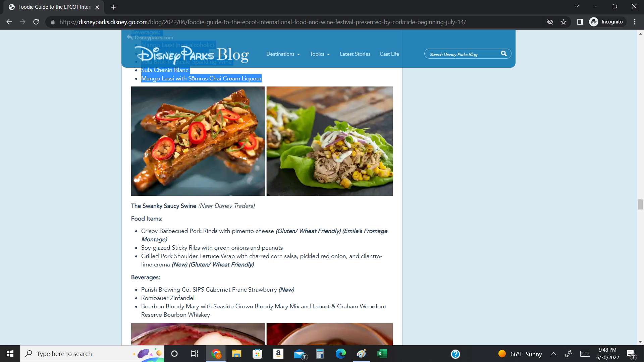Click the Incognito profile icon
The image size is (644, 362).
coord(594,22)
